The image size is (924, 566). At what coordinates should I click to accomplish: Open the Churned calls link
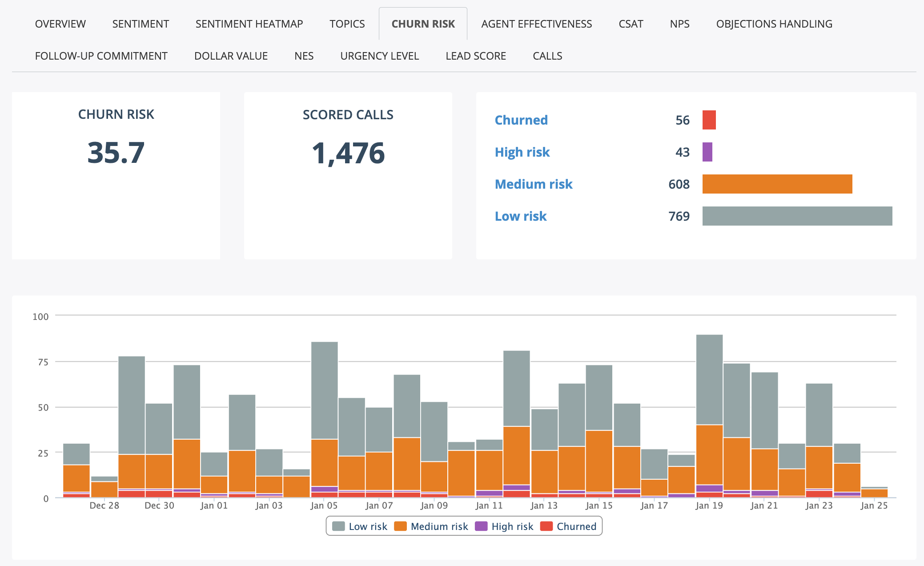point(521,120)
